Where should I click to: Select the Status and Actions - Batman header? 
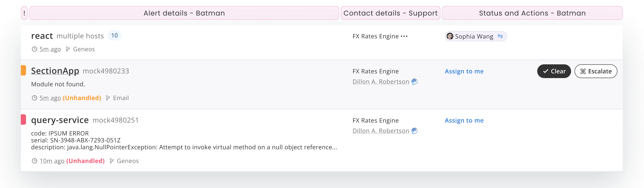532,13
